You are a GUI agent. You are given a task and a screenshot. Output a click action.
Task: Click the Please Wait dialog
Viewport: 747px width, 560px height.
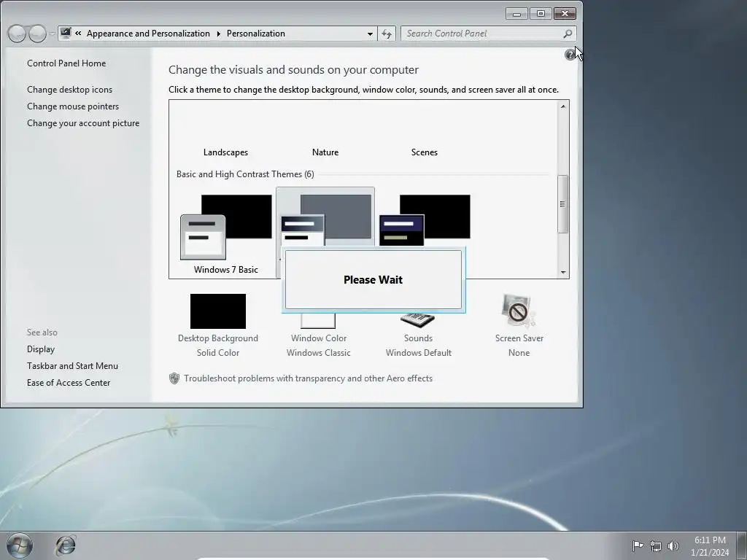pos(373,279)
